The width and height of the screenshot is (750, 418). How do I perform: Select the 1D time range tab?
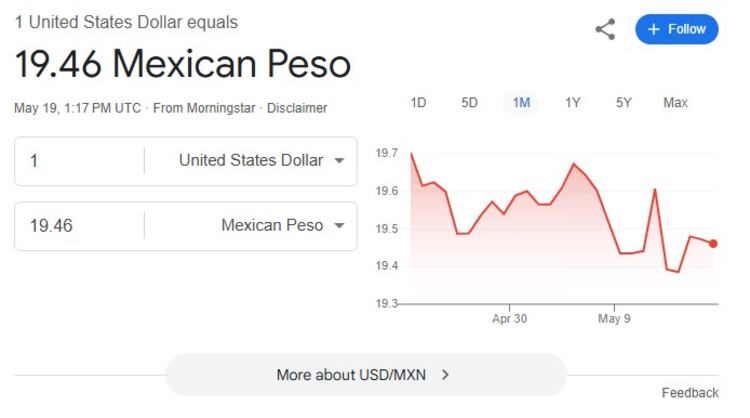418,103
